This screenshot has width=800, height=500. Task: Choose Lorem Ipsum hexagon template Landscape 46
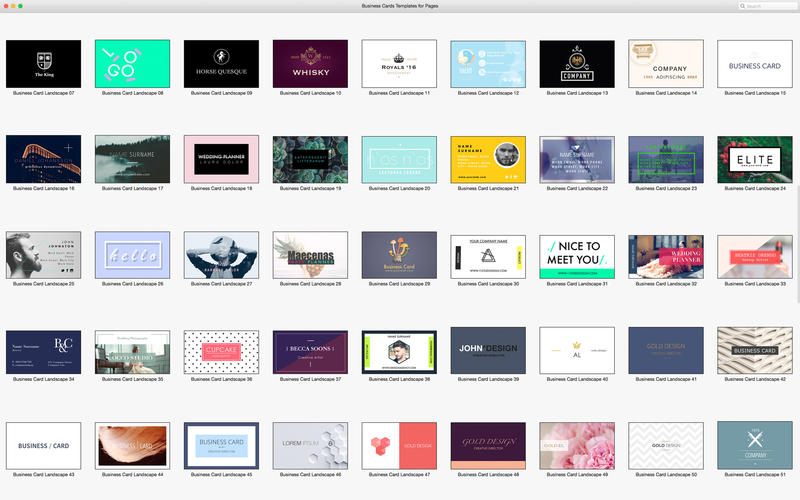tap(310, 445)
